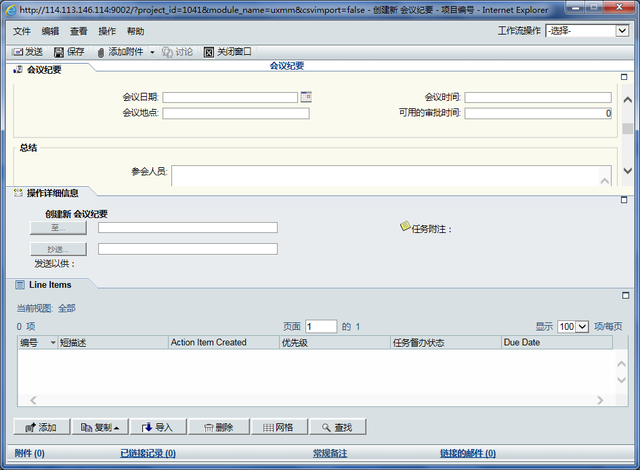Save the record with 保存 button
Screen dimensions: 640x470
coord(69,52)
